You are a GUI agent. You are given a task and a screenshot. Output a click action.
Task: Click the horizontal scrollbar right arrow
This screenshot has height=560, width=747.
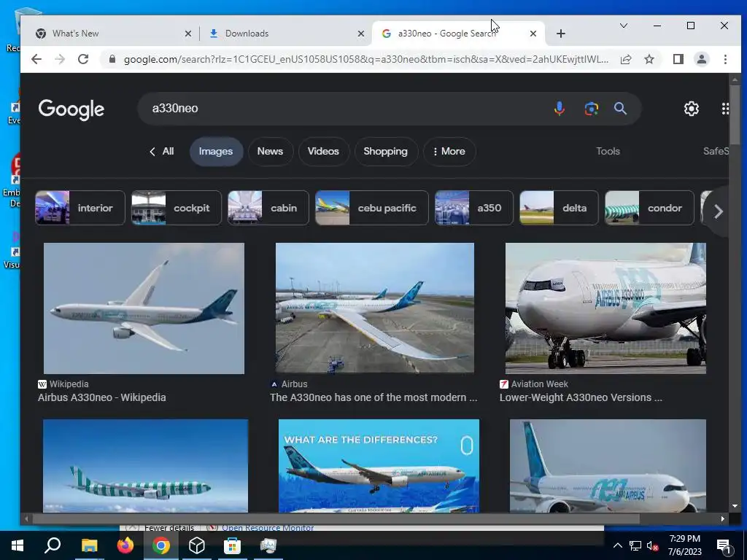(x=723, y=518)
